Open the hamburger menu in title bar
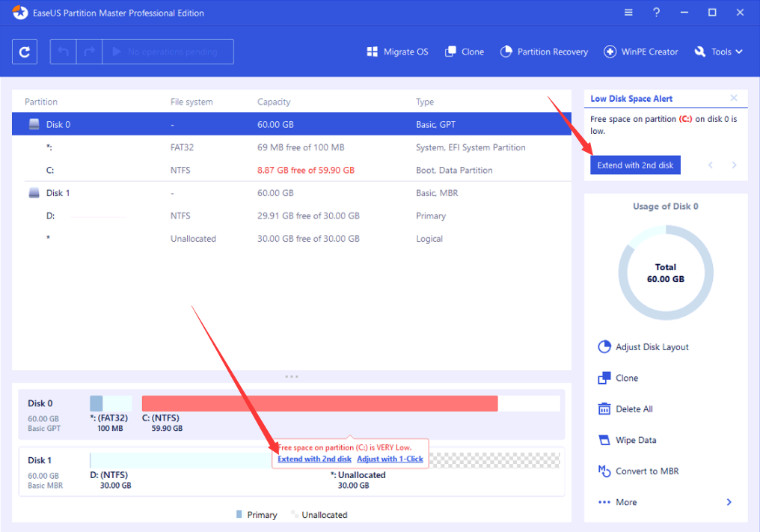Image resolution: width=760 pixels, height=532 pixels. click(628, 13)
